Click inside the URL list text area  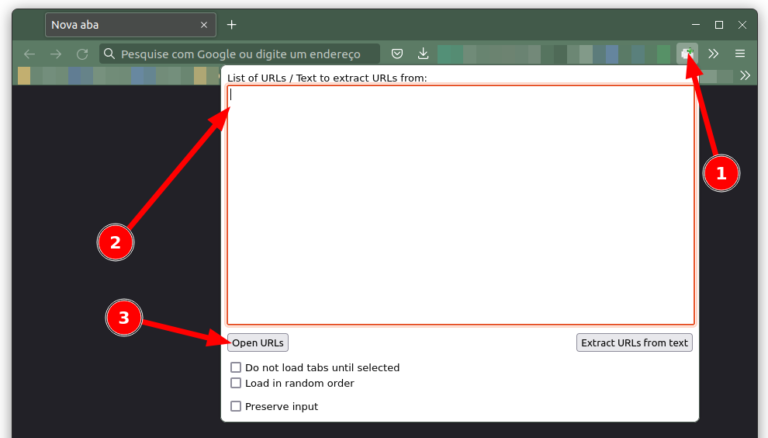460,205
